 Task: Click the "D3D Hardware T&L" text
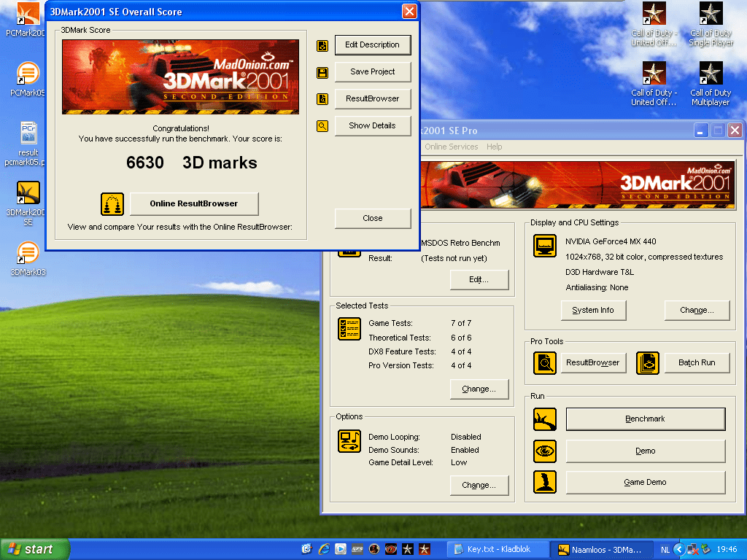click(600, 273)
